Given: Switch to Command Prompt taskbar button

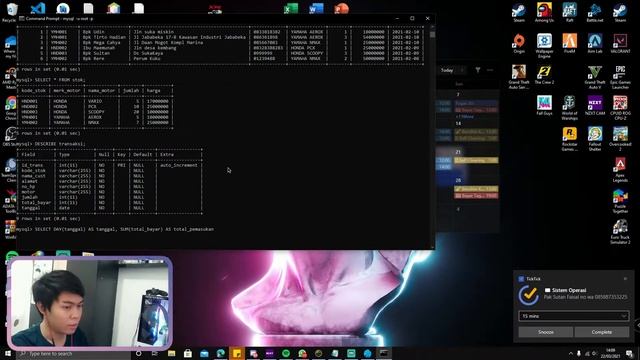Looking at the screenshot, I should (x=384, y=353).
